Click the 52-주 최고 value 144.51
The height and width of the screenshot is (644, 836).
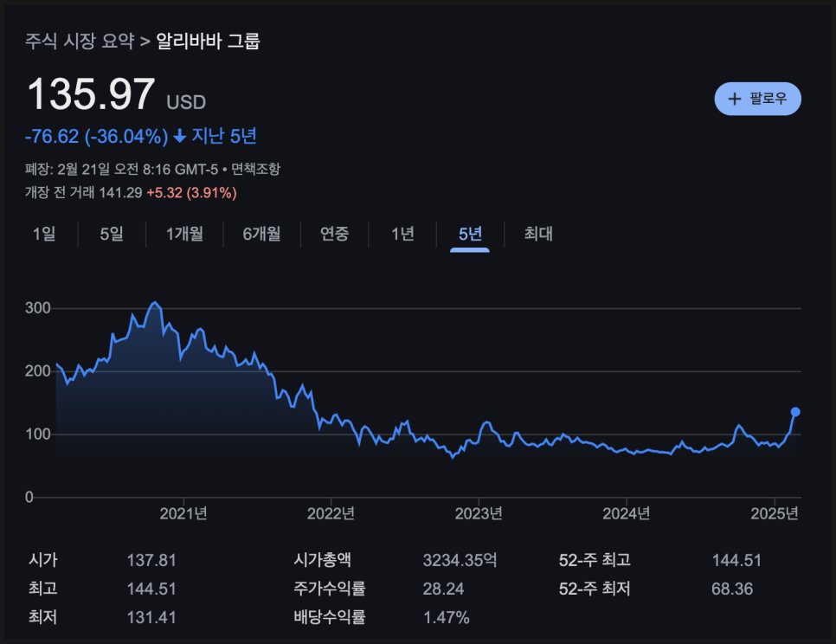736,560
